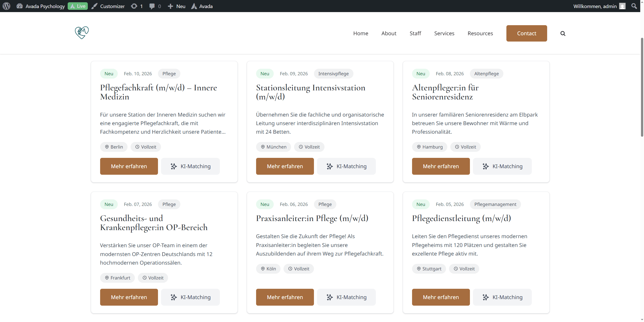Viewport: 644px width, 322px height.
Task: Click the location pin icon beside Berlin
Action: click(107, 147)
